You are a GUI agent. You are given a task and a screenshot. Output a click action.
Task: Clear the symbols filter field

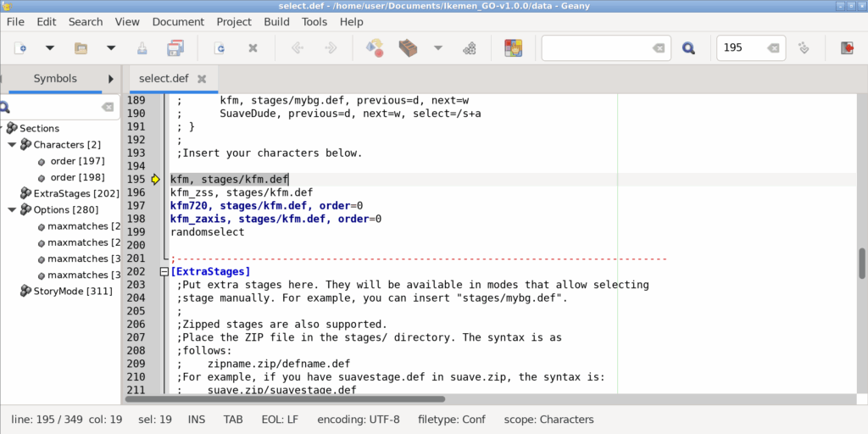pyautogui.click(x=108, y=107)
